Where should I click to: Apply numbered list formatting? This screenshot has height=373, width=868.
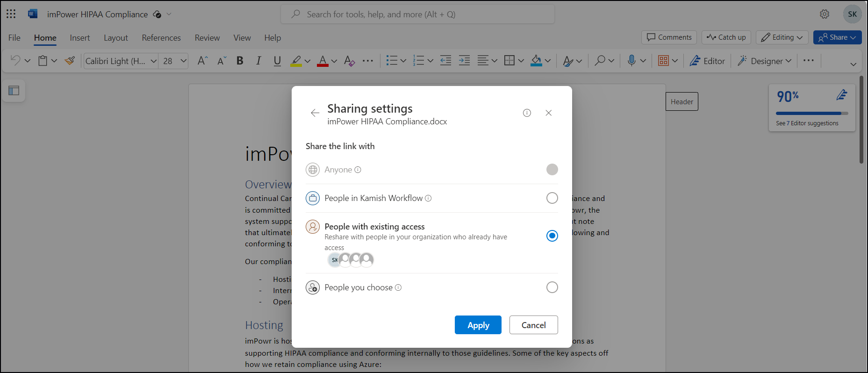click(418, 61)
